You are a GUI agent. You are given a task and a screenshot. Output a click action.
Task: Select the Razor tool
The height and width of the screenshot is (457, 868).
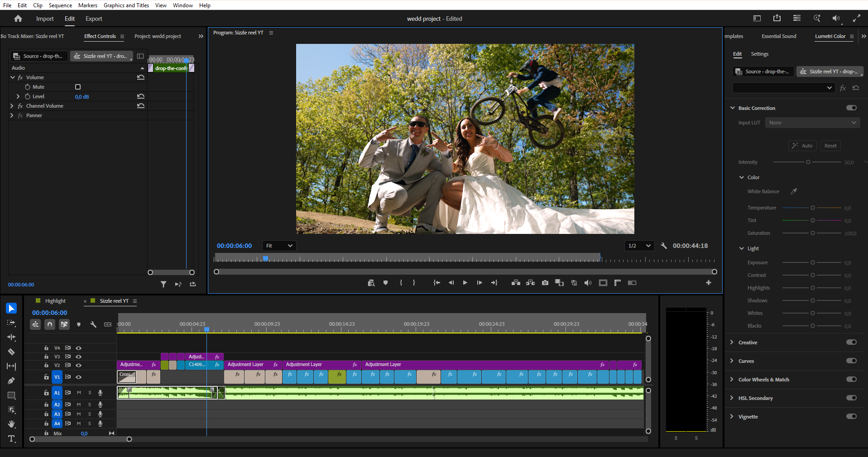tap(11, 352)
